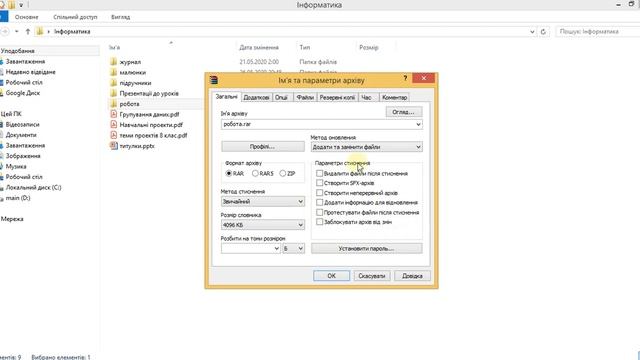Click the Профілі... button
Screen dimensions: 640x360
262,147
